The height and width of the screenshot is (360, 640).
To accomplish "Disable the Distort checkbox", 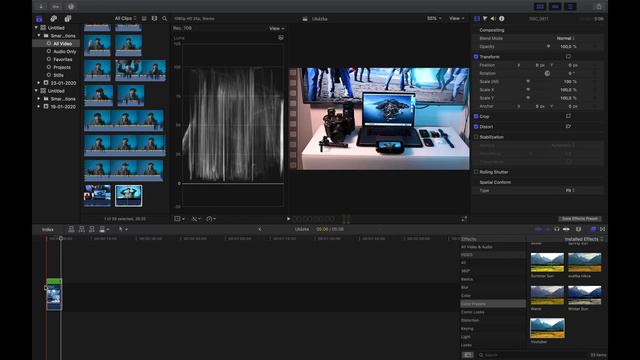I will coord(476,127).
